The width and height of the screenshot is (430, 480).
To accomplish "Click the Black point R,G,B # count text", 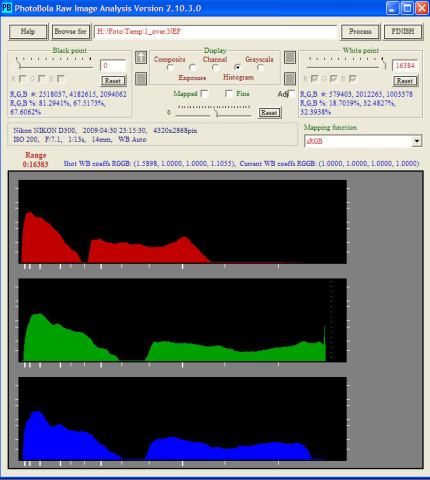I will click(x=68, y=94).
